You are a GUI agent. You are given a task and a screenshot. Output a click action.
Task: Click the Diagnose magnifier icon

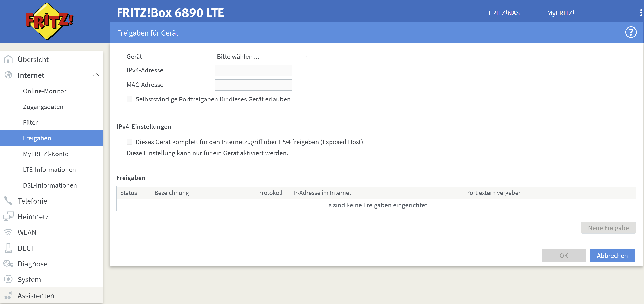point(8,264)
